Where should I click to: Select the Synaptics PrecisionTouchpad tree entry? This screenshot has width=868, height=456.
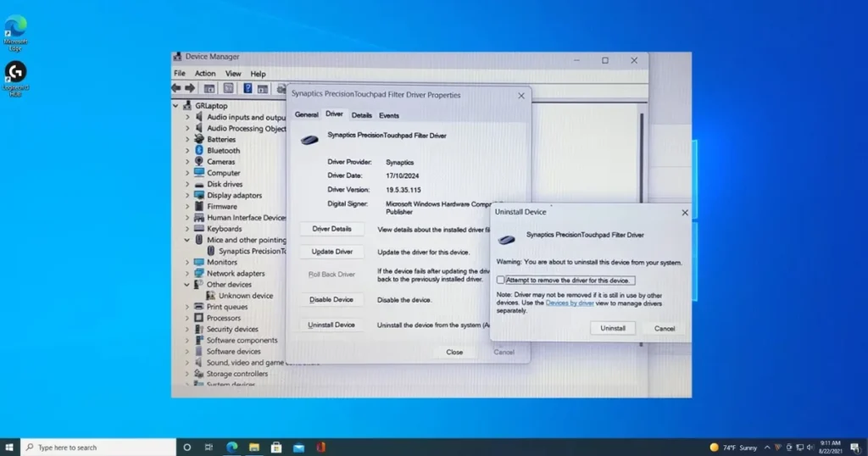pyautogui.click(x=247, y=251)
